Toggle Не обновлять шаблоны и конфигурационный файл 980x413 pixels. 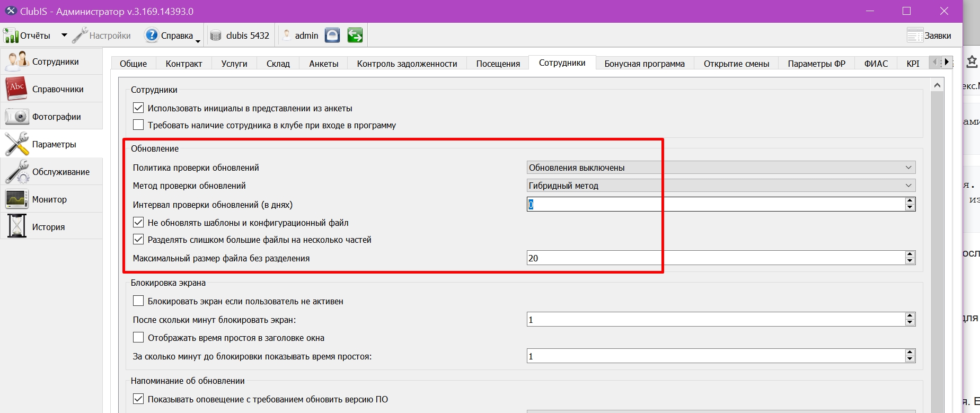138,223
